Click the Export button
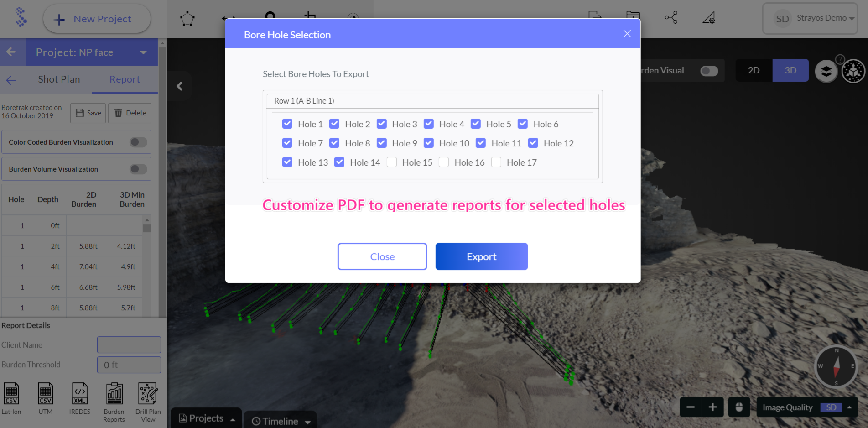 pos(482,256)
